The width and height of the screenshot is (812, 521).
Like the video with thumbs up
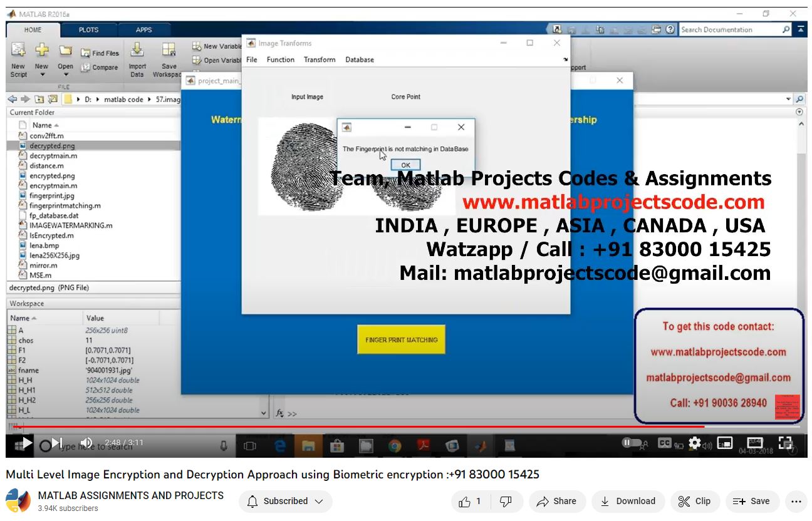click(x=469, y=501)
